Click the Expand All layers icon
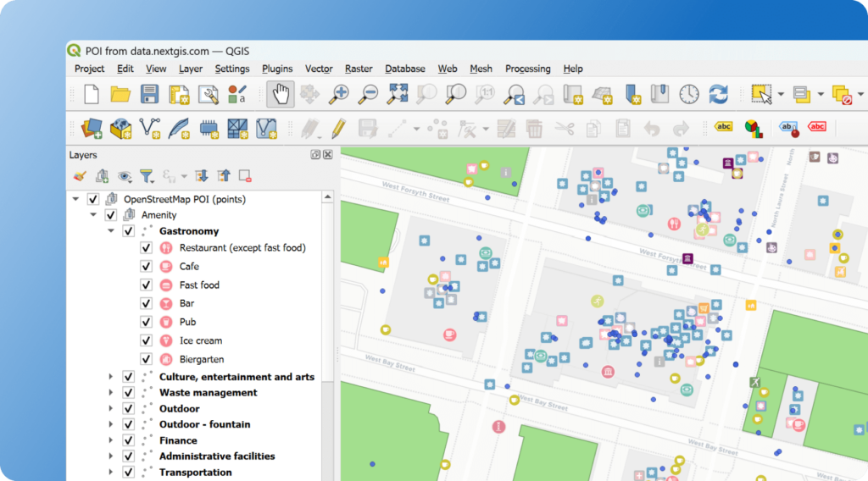The image size is (868, 481). point(202,176)
